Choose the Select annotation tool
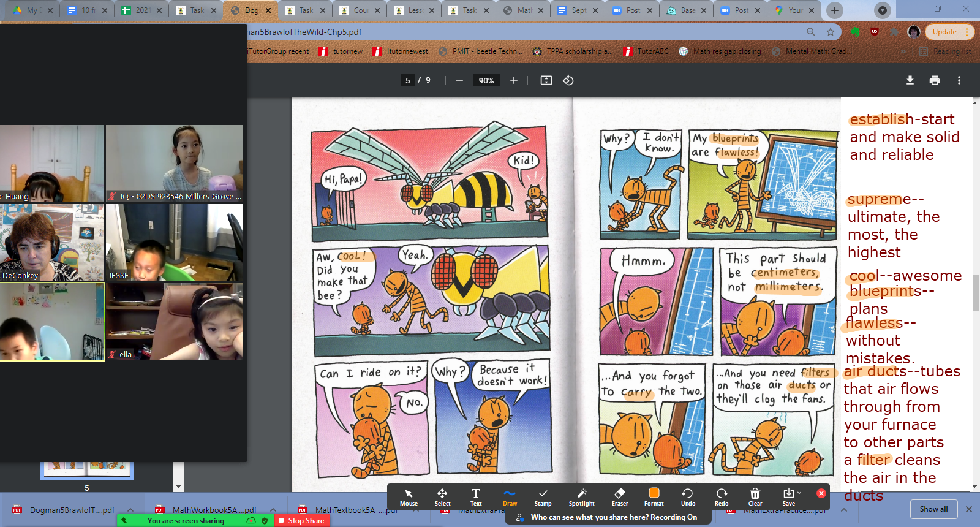Screen dimensions: 980x527 (442, 498)
